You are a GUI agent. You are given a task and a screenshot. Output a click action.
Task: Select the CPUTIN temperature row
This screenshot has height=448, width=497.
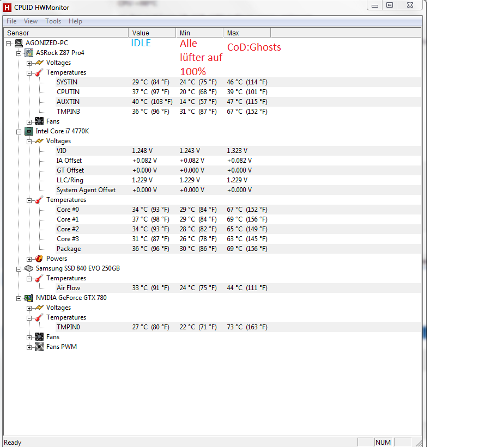click(x=238, y=92)
